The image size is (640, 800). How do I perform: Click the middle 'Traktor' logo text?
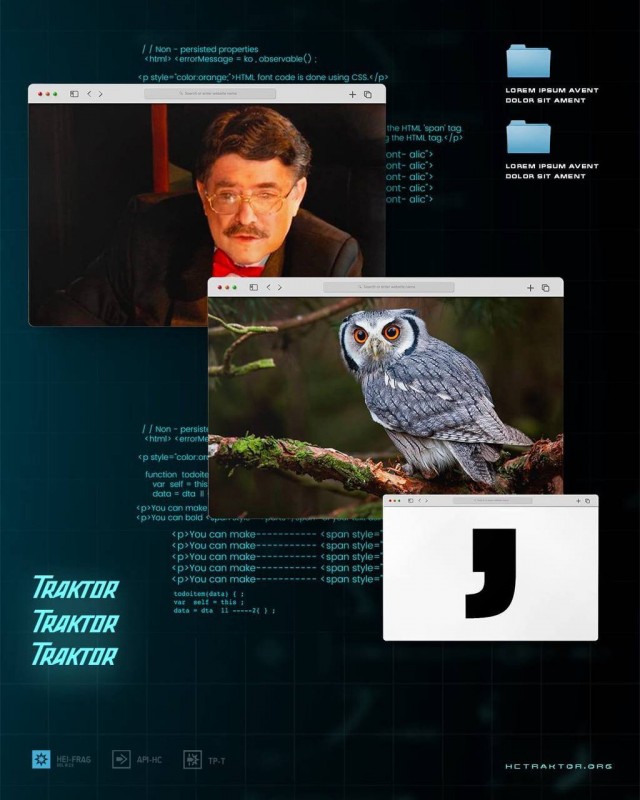pos(76,621)
